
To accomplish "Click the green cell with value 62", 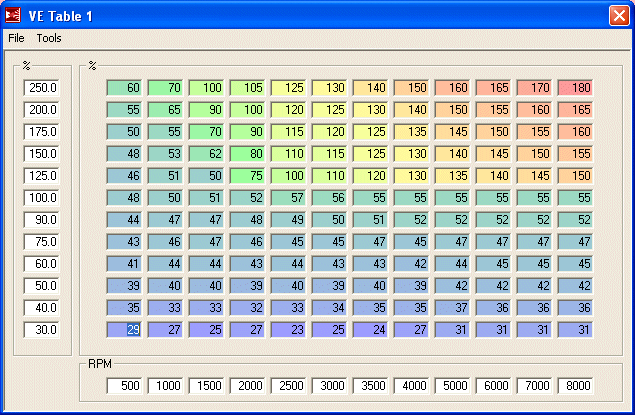I will pos(208,154).
